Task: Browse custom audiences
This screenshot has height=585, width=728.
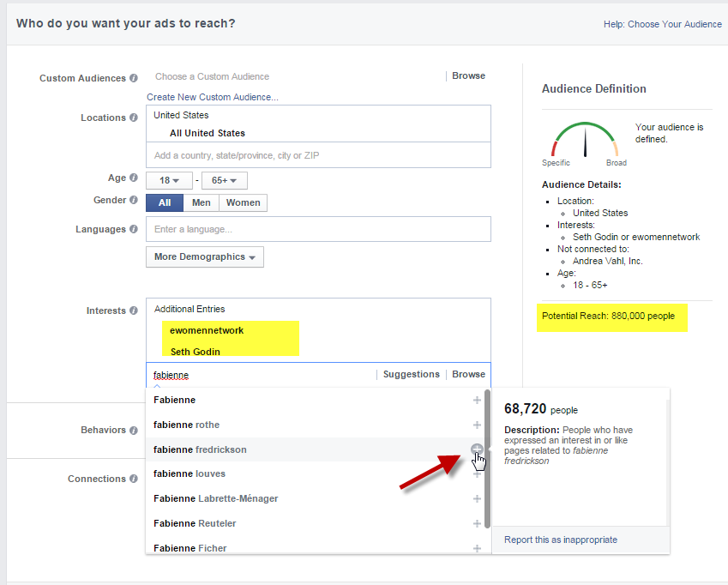Action: pos(468,75)
